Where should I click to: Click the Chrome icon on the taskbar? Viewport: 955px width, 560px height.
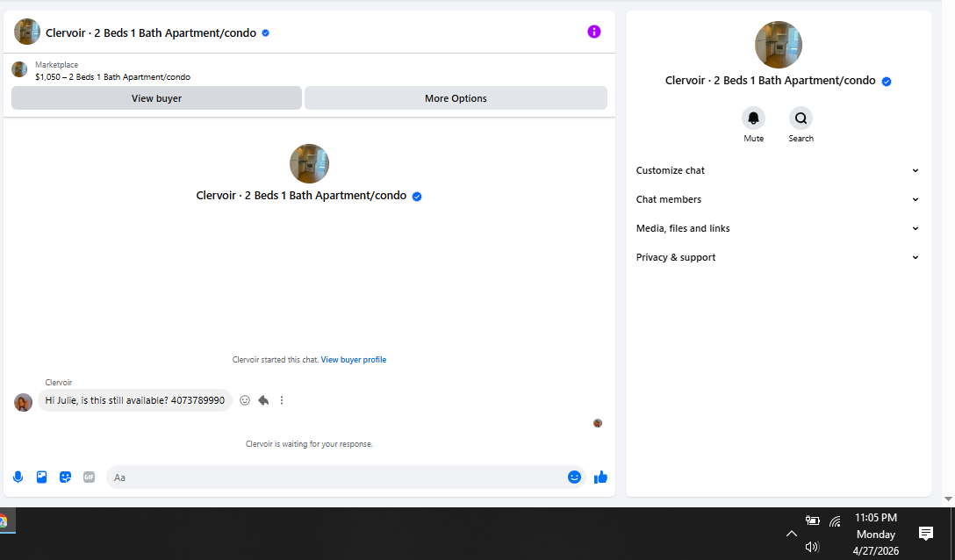3,521
